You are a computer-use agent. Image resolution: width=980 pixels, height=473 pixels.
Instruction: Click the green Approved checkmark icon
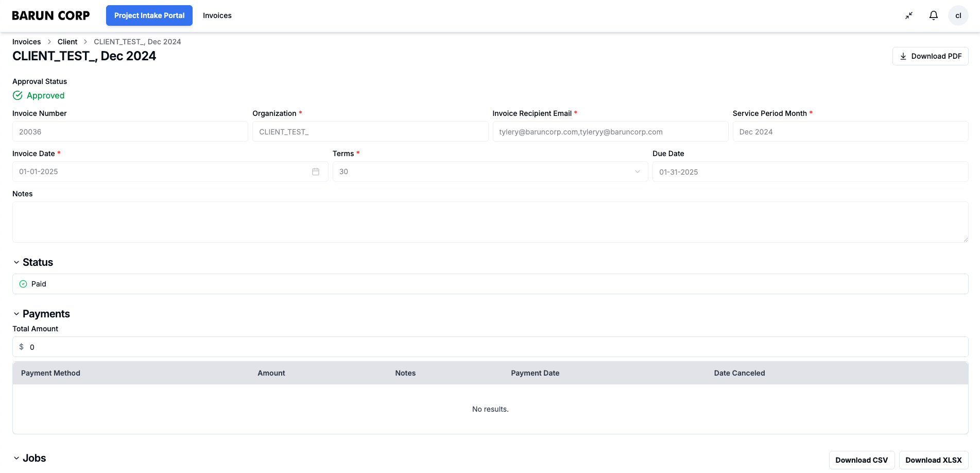(x=18, y=95)
